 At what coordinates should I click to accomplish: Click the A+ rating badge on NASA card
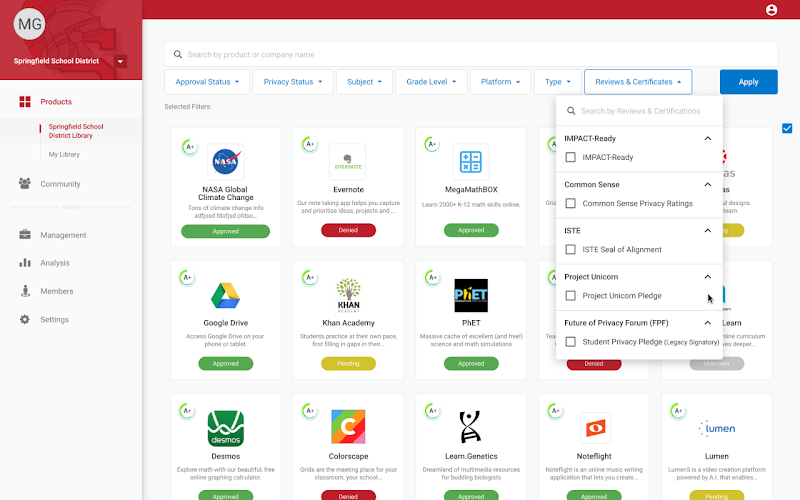pos(189,147)
